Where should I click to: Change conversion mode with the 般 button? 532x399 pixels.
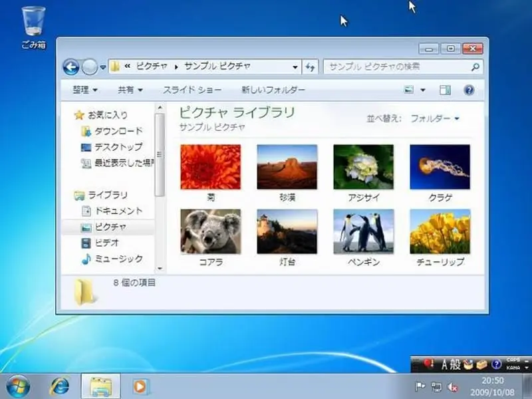click(456, 364)
